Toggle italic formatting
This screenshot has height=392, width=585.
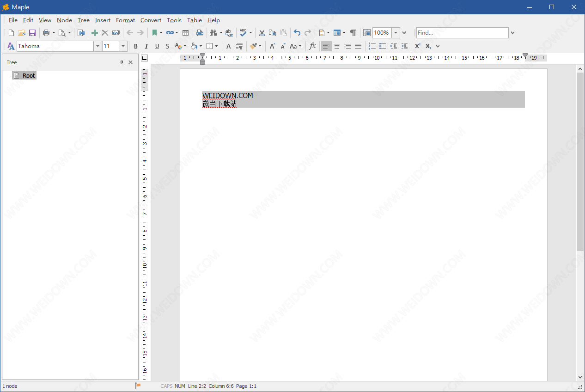146,46
